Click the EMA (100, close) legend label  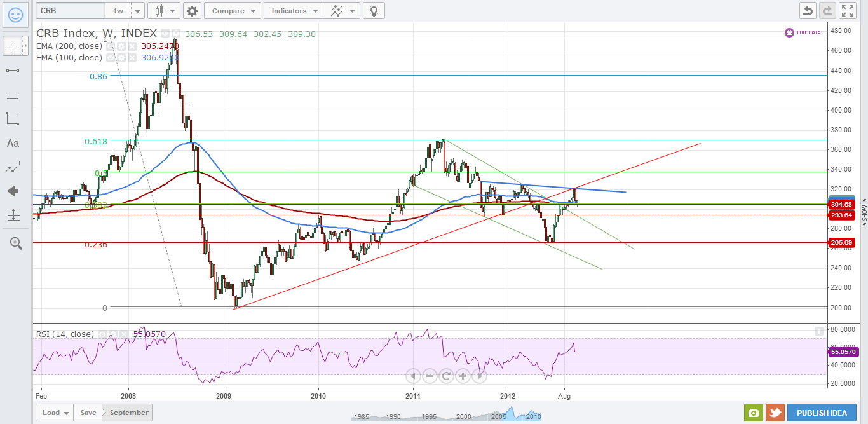point(69,58)
